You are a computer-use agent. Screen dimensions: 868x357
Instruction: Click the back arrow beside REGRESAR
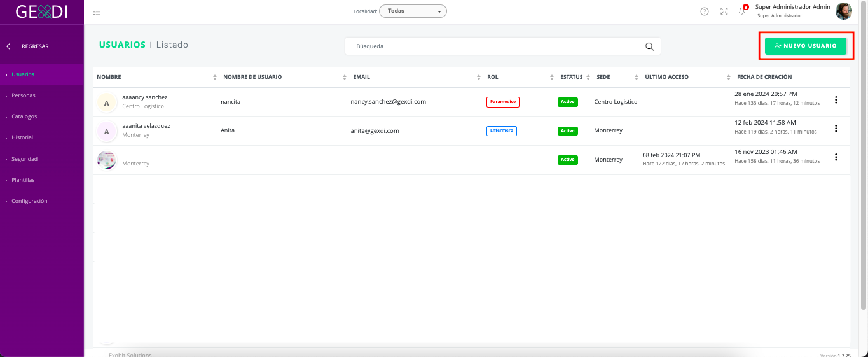click(x=8, y=46)
